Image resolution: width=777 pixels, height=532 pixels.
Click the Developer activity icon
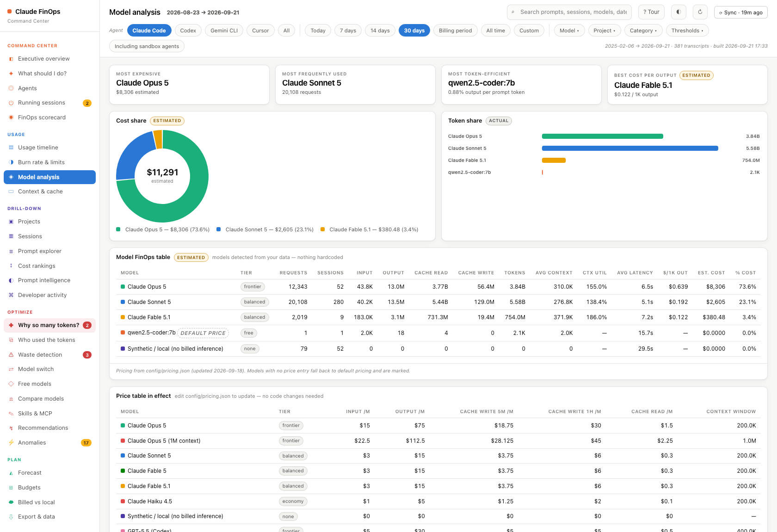pos(11,295)
